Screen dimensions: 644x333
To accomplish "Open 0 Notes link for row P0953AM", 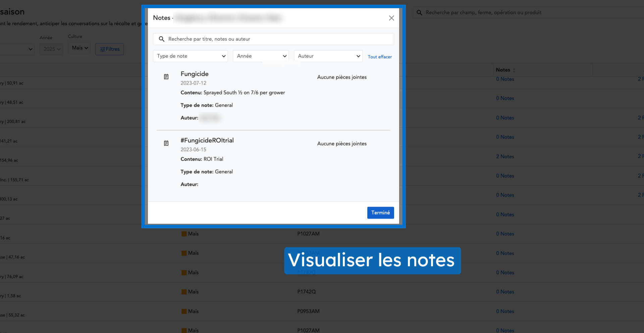I will [505, 311].
